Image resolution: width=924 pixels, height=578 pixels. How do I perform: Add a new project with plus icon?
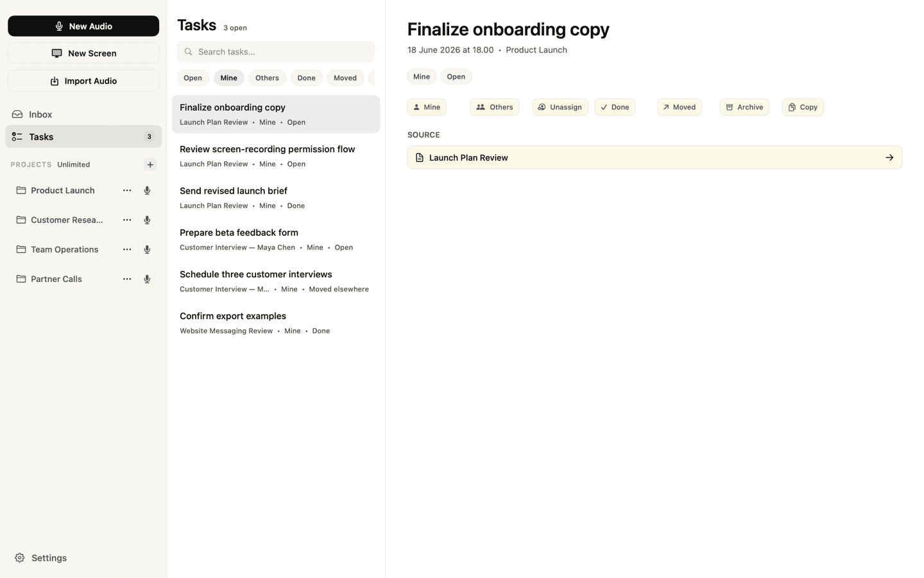click(x=150, y=164)
